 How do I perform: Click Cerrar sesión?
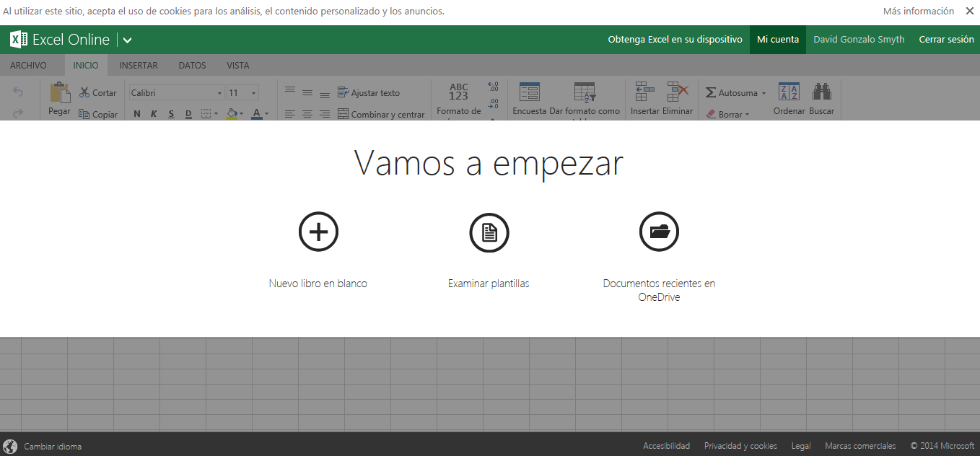click(x=946, y=40)
